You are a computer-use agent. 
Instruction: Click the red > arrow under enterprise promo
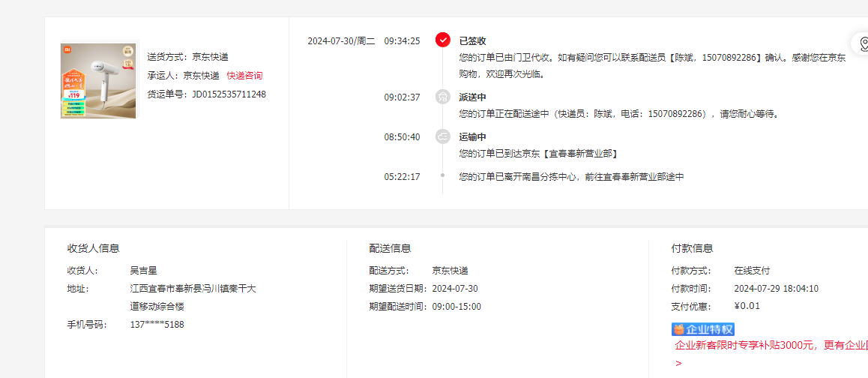click(x=678, y=364)
